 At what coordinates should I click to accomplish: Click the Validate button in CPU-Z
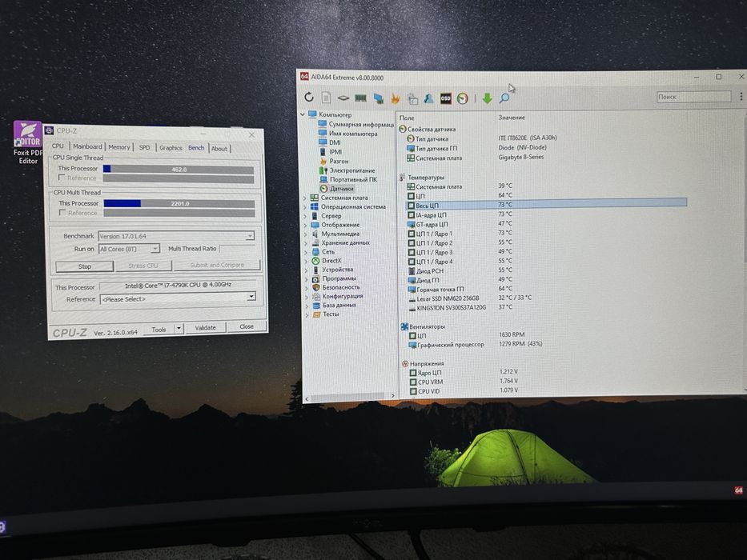205,328
